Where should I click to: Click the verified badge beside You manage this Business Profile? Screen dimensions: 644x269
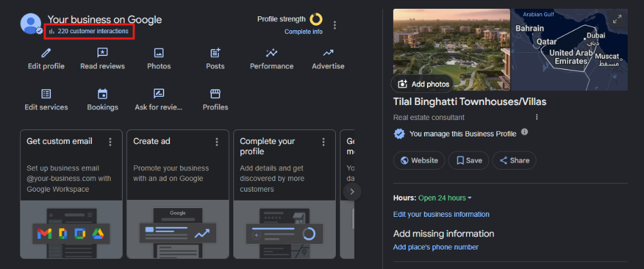coord(399,134)
